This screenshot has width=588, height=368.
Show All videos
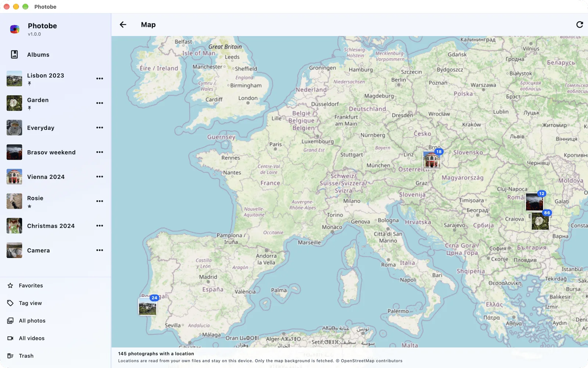click(55, 338)
